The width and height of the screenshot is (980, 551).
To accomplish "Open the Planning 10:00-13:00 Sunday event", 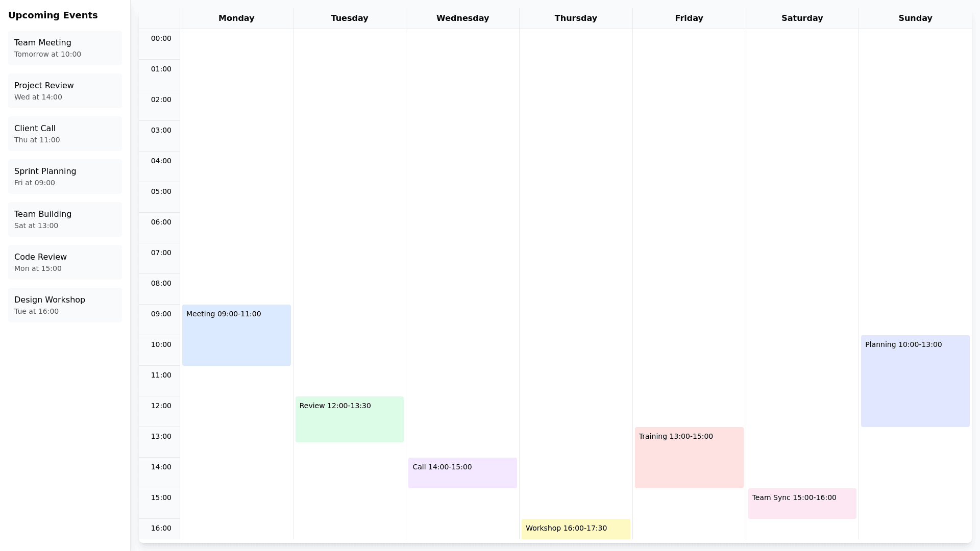I will [915, 381].
